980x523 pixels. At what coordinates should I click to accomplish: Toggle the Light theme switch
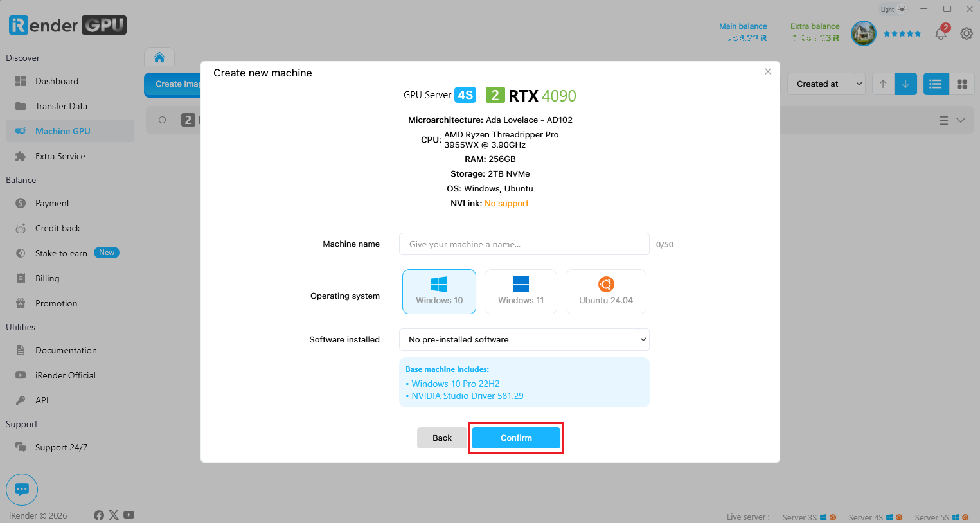pos(893,9)
